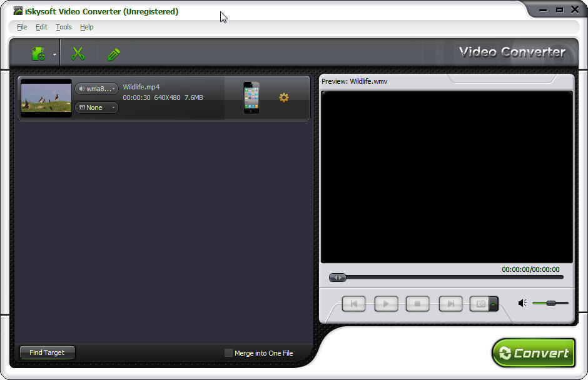
Task: Open the subtitle None dropdown
Action: pos(114,107)
